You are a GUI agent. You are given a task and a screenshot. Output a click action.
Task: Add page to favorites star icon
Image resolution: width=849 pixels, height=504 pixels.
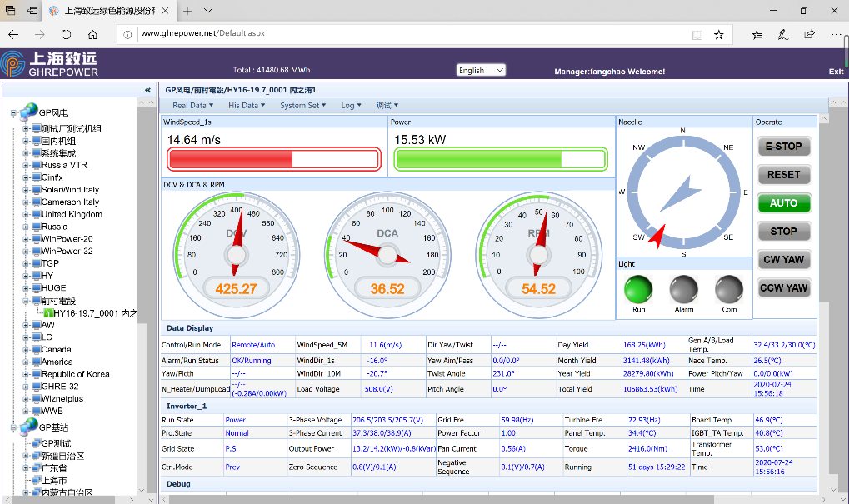tap(718, 34)
